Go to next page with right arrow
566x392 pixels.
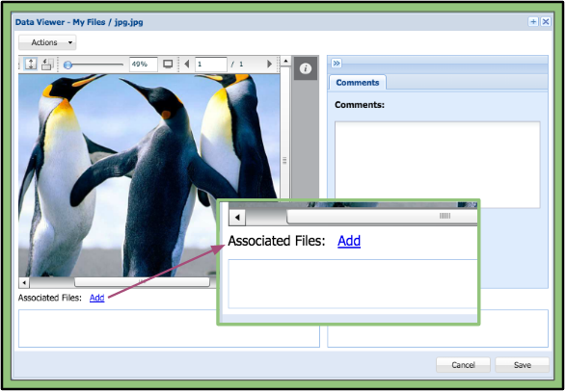coord(269,64)
